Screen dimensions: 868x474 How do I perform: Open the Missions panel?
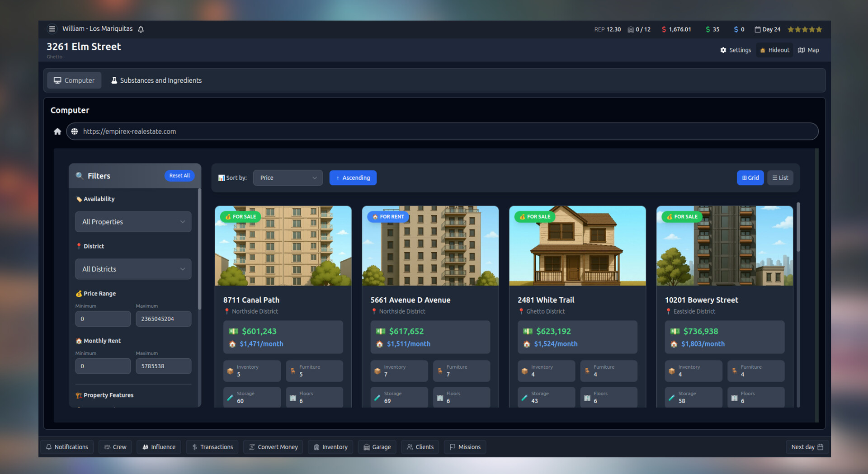465,447
